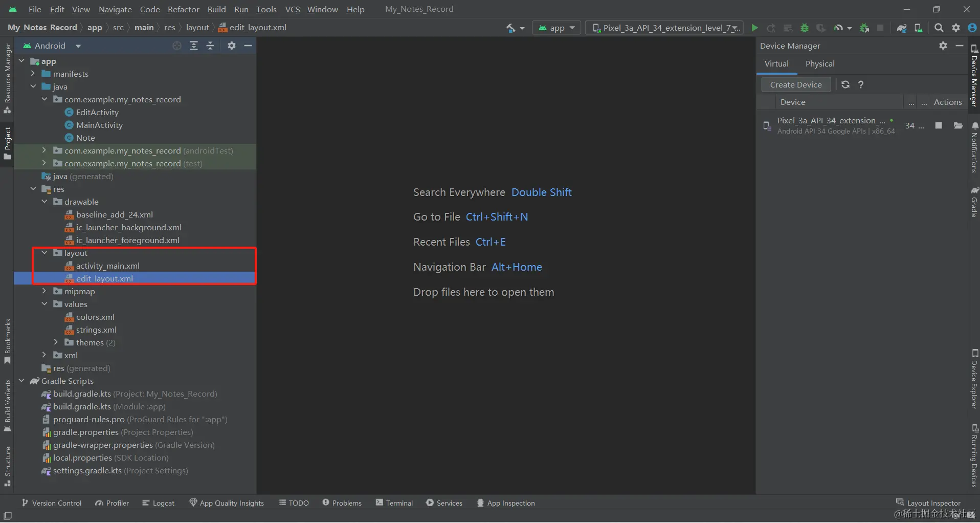Toggle the Structure tool window
980x523 pixels.
pos(7,467)
